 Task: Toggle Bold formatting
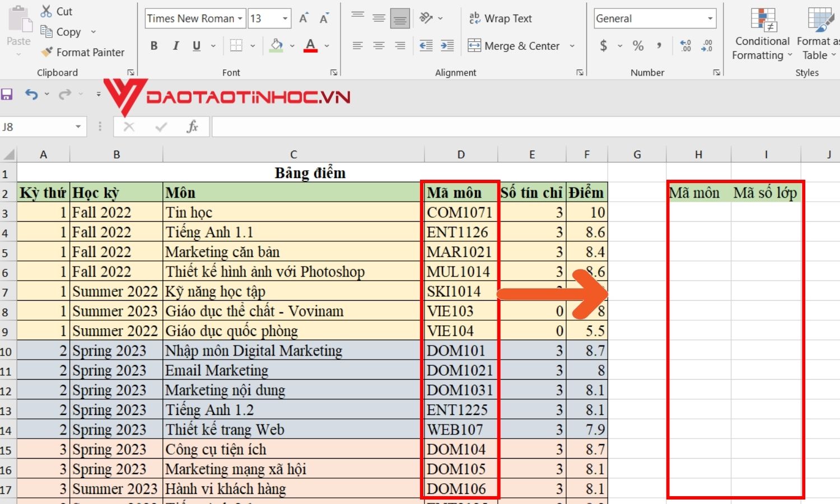[155, 46]
